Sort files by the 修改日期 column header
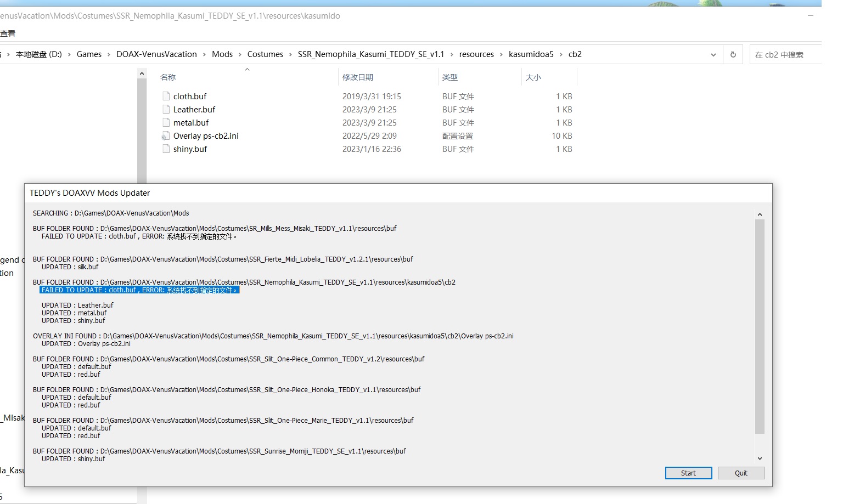The image size is (843, 504). [358, 77]
